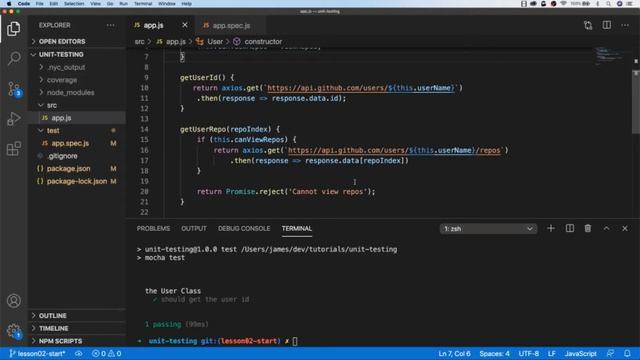
Task: Close the terminal panel
Action: (x=624, y=229)
